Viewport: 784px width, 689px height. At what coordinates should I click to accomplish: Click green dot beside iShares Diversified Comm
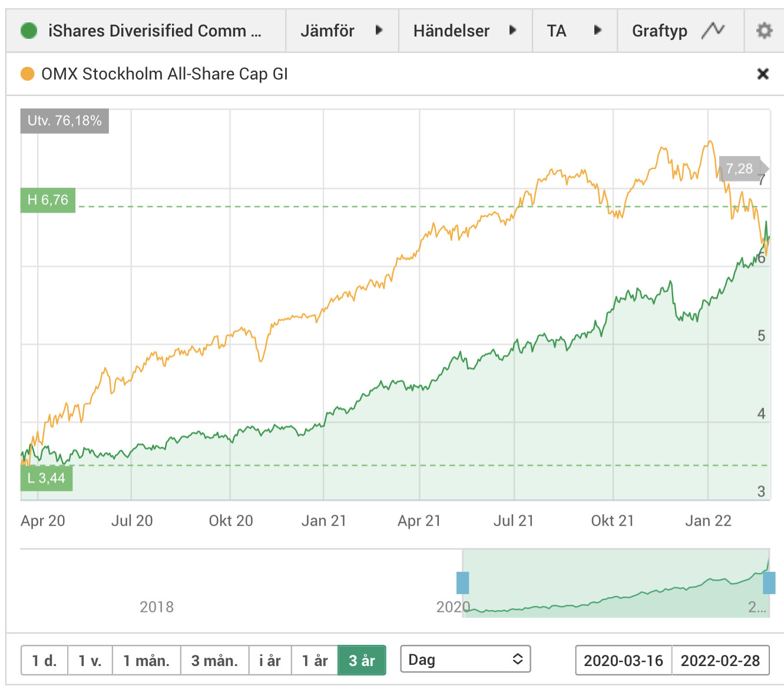(29, 31)
